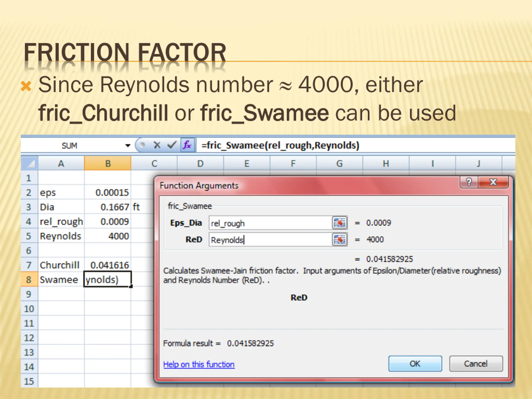This screenshot has height=399, width=532.
Task: Click the cell containing ft unit
Action: (142, 207)
